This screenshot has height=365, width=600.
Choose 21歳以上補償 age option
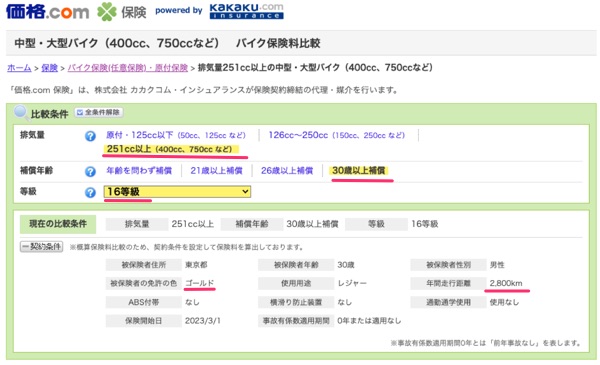tap(216, 171)
